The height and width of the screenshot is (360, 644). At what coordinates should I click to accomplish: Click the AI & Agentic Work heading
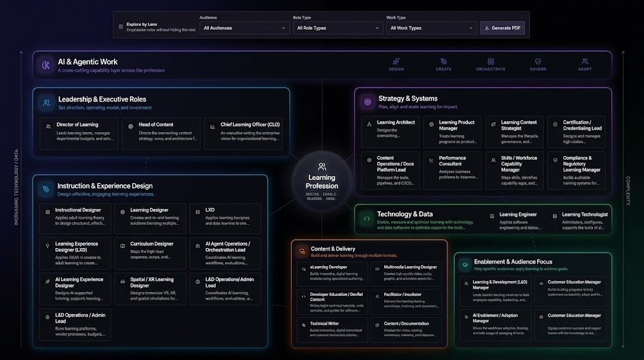tap(87, 62)
